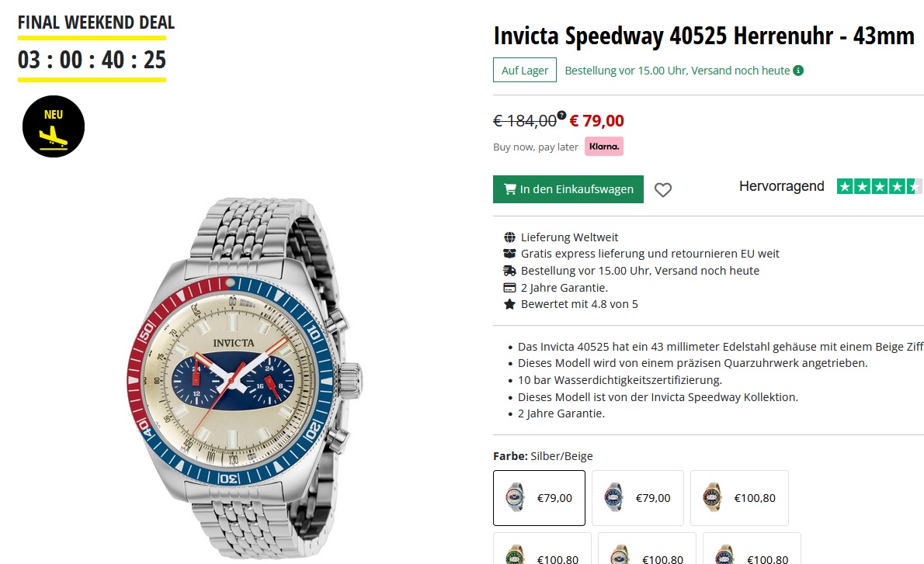Click the Klarna payment logo
This screenshot has height=564, width=924.
[603, 147]
